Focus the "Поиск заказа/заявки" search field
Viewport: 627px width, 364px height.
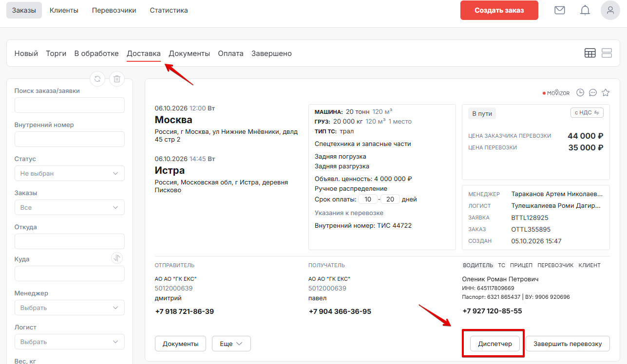point(70,105)
